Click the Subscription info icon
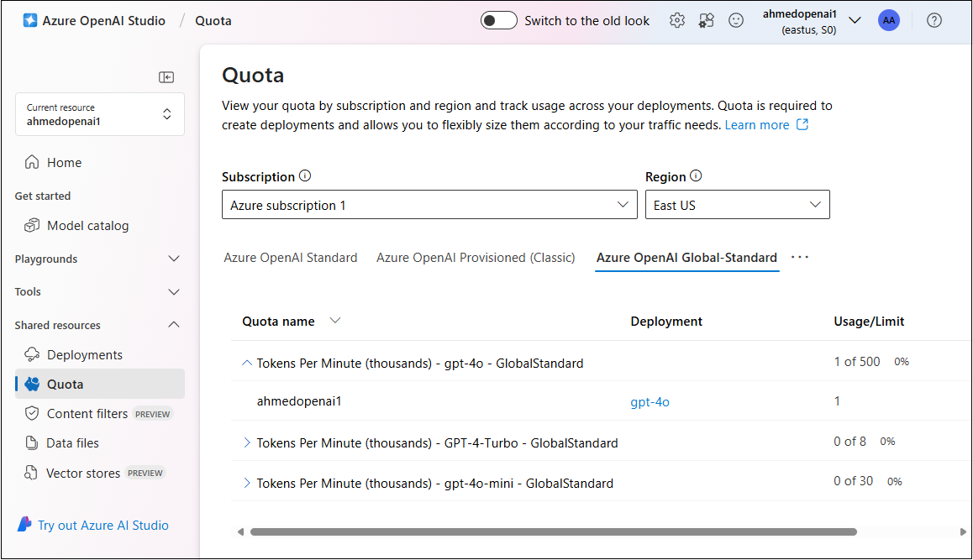The height and width of the screenshot is (560, 973). click(305, 176)
